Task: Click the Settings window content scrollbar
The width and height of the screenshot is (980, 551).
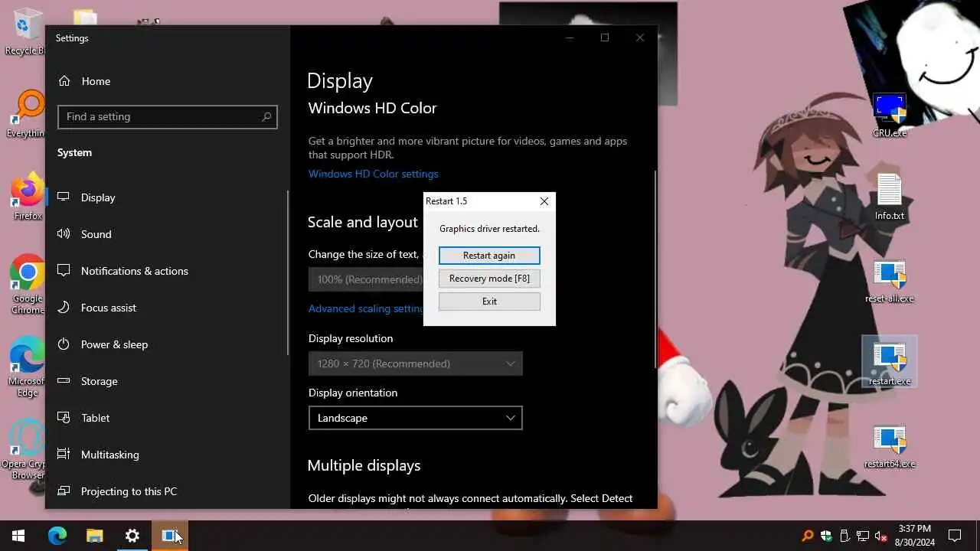Action: (655, 268)
